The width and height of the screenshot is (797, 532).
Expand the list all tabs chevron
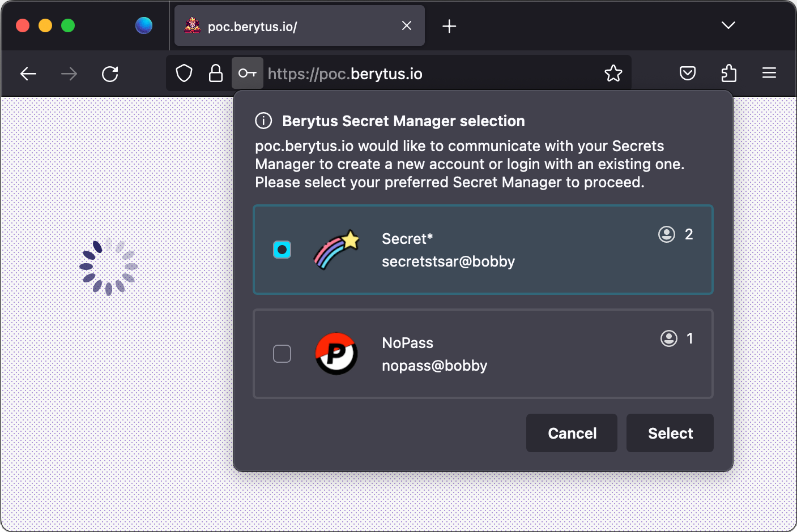coord(728,25)
